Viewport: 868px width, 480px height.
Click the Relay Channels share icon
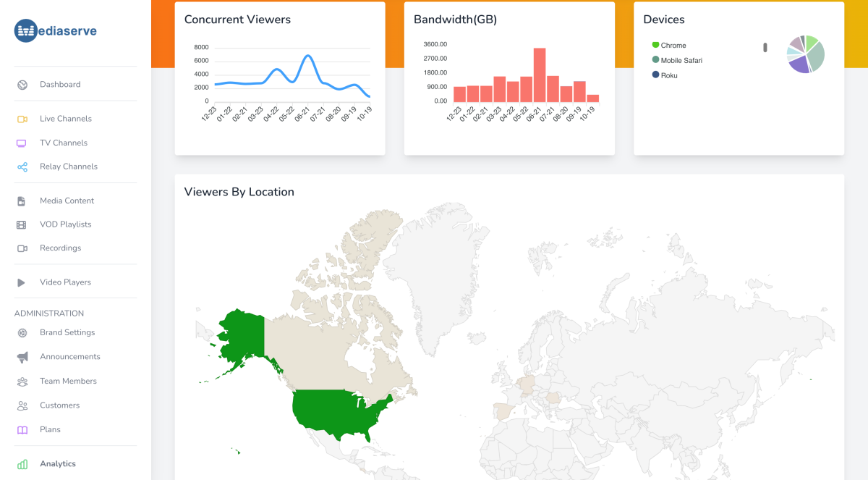[x=22, y=167]
